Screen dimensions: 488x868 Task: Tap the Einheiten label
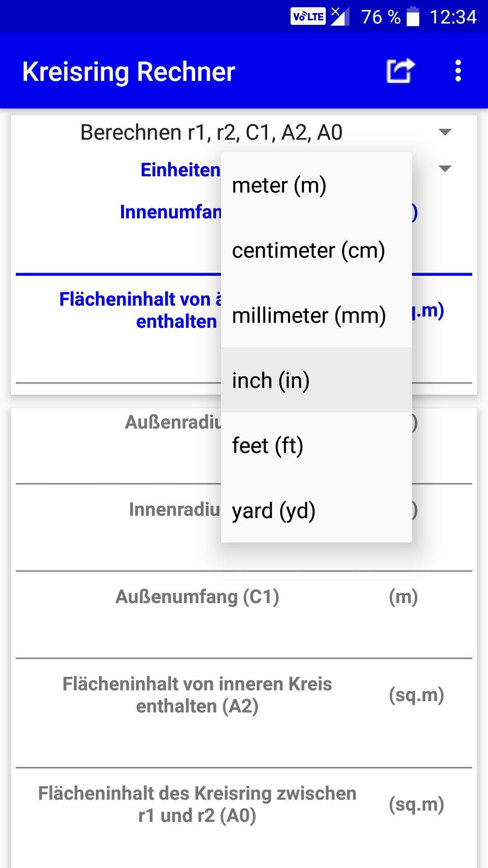pyautogui.click(x=180, y=170)
